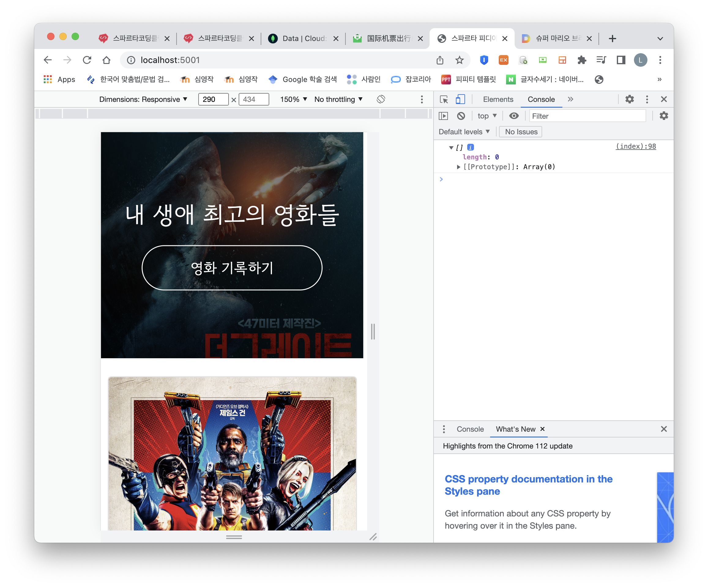Screen dimensions: 708x588
Task: Click the viewport right resize handle
Action: point(373,331)
